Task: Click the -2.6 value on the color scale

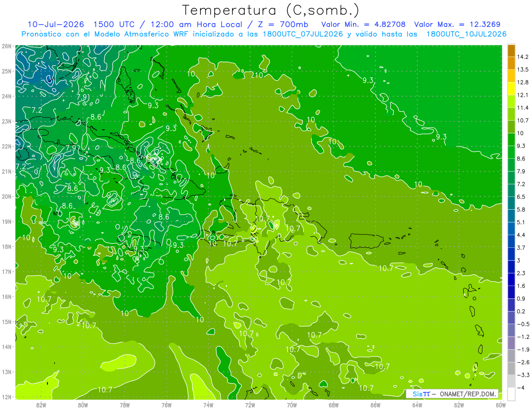Action: pyautogui.click(x=523, y=362)
